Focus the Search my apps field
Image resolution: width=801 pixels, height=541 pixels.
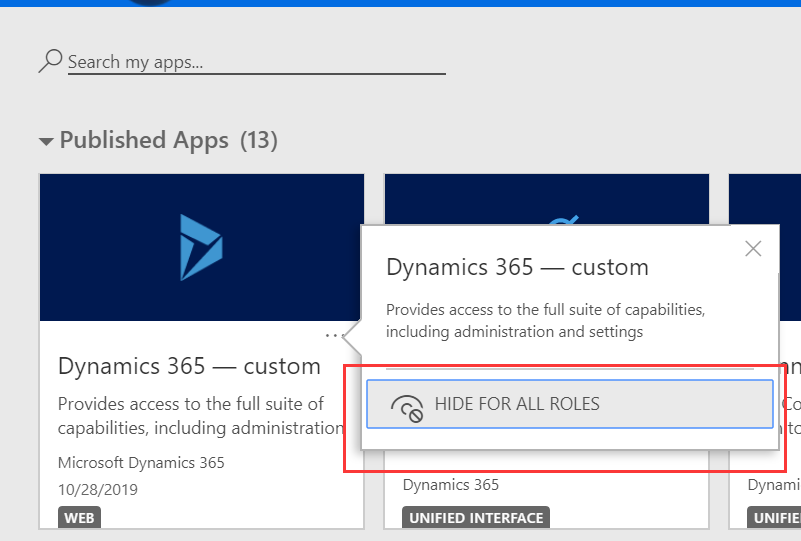256,62
